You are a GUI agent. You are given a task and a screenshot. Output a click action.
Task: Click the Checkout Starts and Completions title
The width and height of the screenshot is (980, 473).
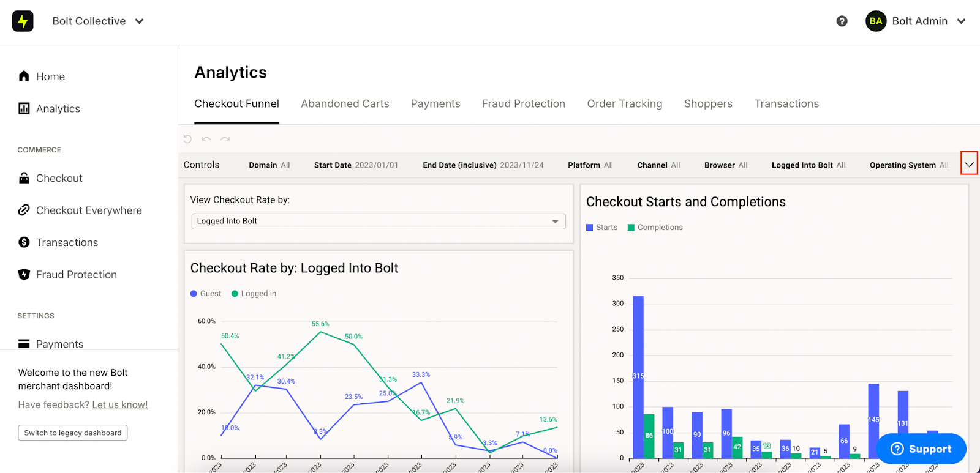(685, 202)
